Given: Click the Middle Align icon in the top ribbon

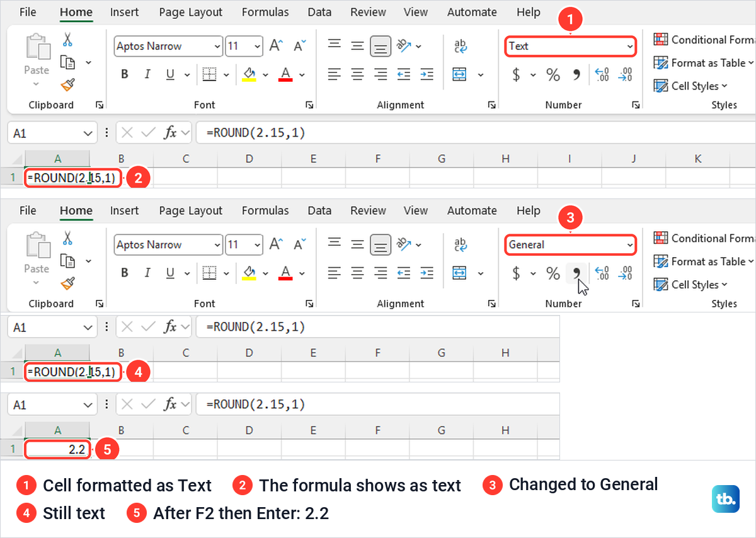Looking at the screenshot, I should [357, 45].
